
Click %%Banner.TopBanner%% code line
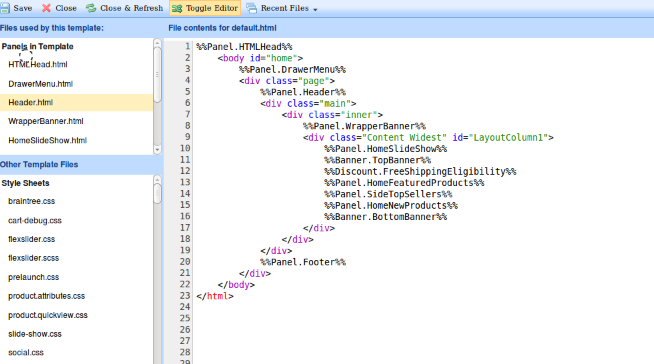[x=378, y=160]
